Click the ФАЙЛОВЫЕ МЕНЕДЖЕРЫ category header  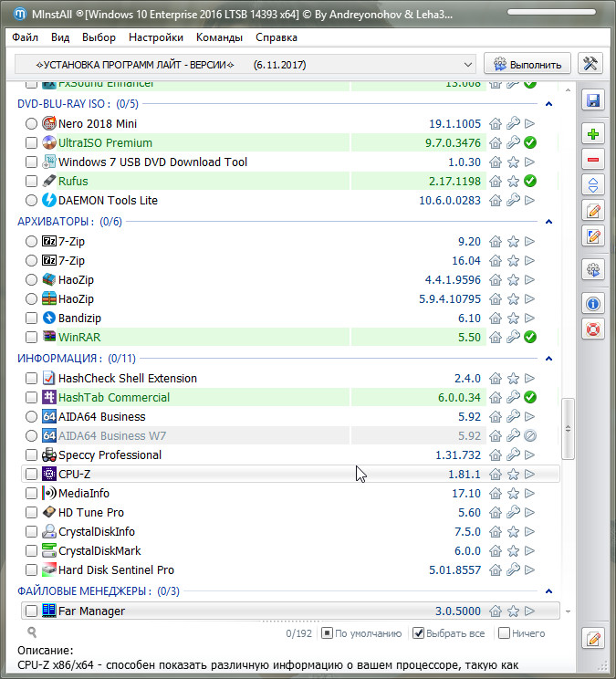click(x=99, y=591)
